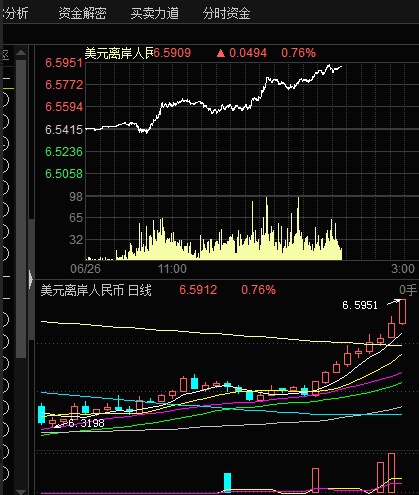This screenshot has width=419, height=495.
Task: Click the left vertical scrollbar thumb
Action: point(21,209)
